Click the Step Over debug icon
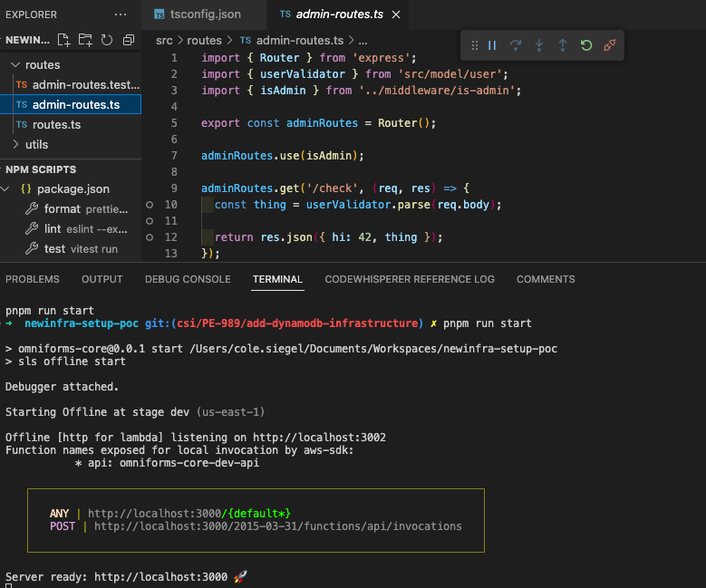The image size is (706, 588). [x=516, y=45]
